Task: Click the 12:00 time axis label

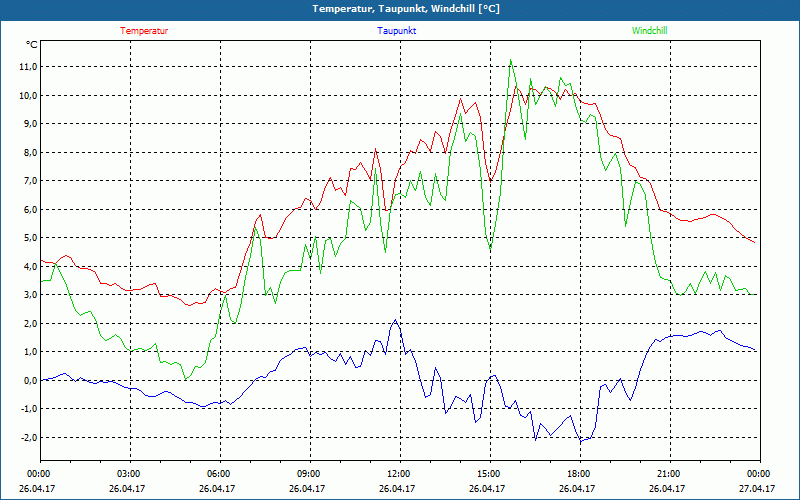Action: click(x=399, y=474)
